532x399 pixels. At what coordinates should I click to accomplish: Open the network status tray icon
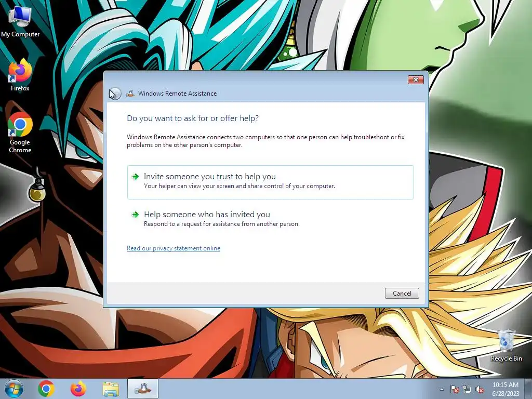[x=467, y=390]
